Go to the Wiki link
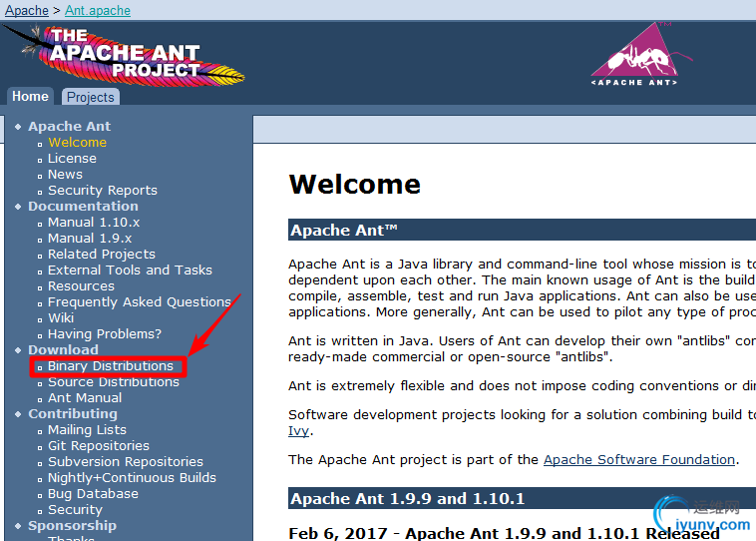Viewport: 756px width, 541px height. [61, 317]
